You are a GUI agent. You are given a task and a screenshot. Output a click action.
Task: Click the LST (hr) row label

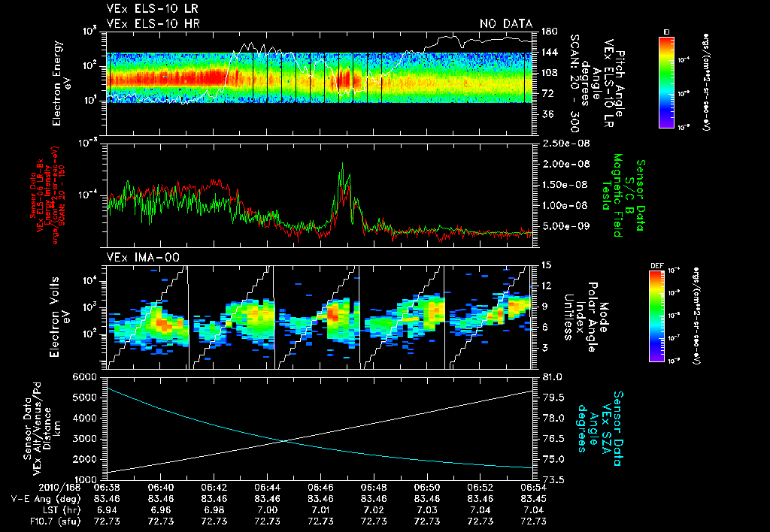(x=60, y=510)
